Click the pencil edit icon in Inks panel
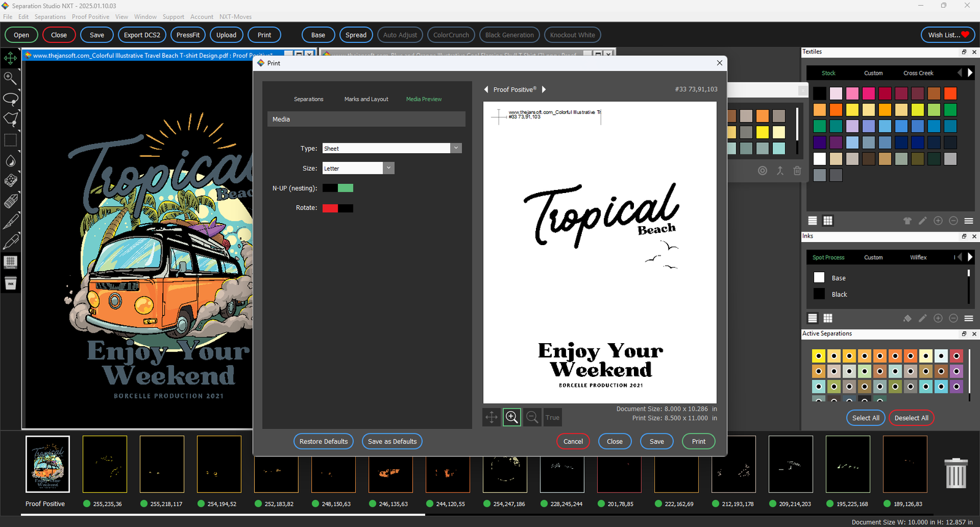Viewport: 980px width, 527px height. pos(922,318)
